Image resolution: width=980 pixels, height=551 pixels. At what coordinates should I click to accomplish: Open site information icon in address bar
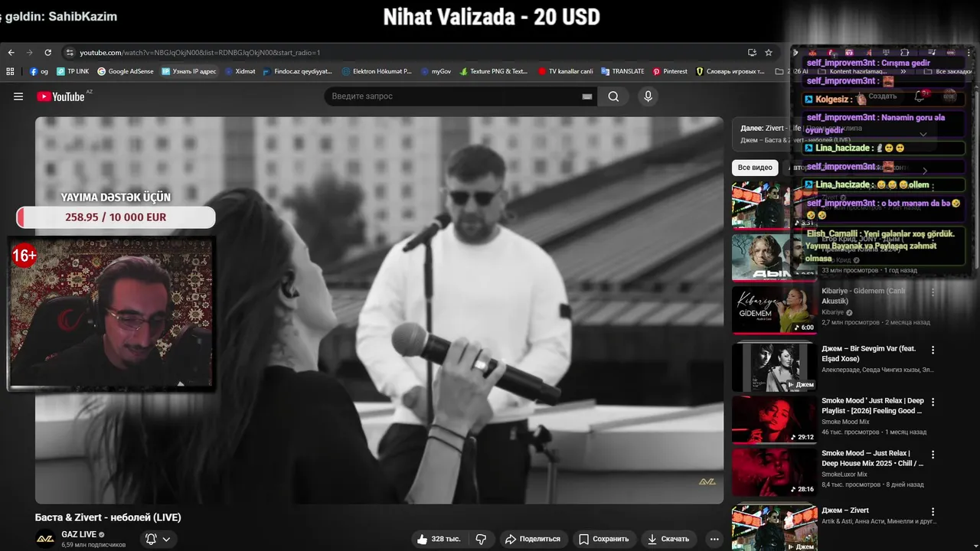click(x=70, y=53)
